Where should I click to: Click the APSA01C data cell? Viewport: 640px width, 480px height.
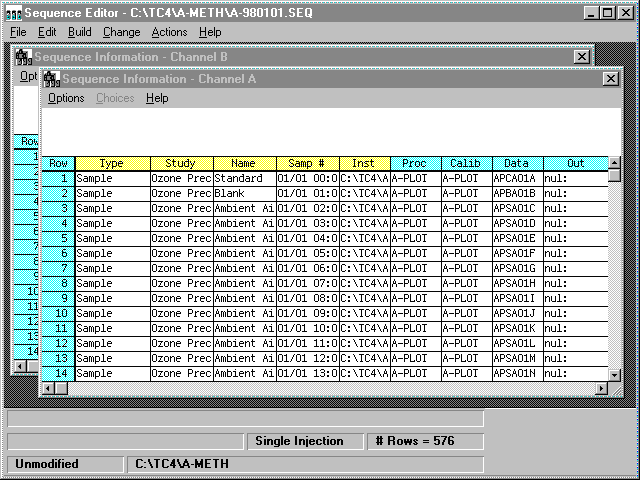pos(517,208)
